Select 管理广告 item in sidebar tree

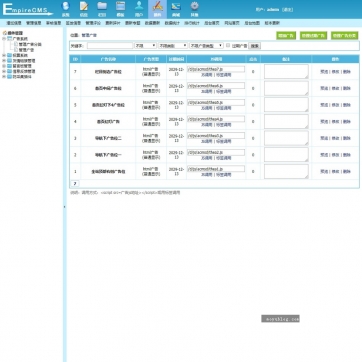[26, 50]
